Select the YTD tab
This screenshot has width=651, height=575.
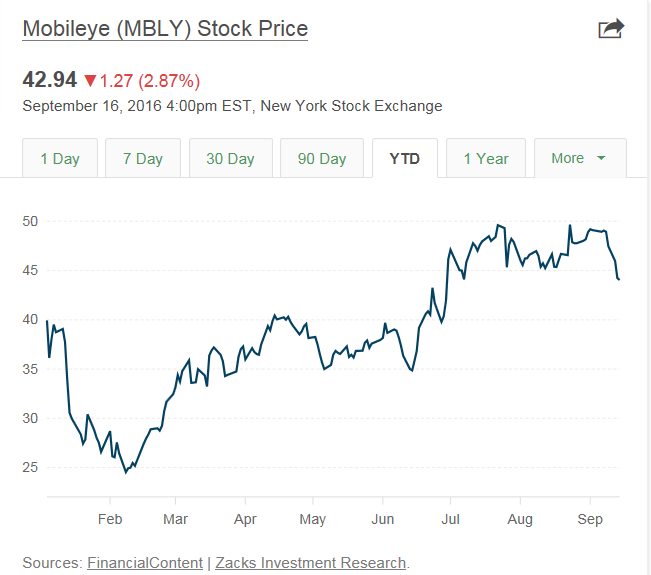pyautogui.click(x=405, y=158)
